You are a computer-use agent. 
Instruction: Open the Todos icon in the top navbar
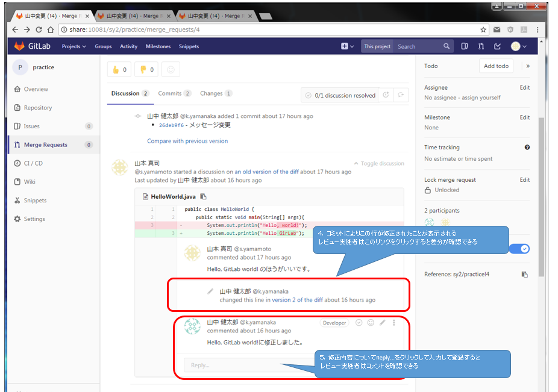point(497,46)
